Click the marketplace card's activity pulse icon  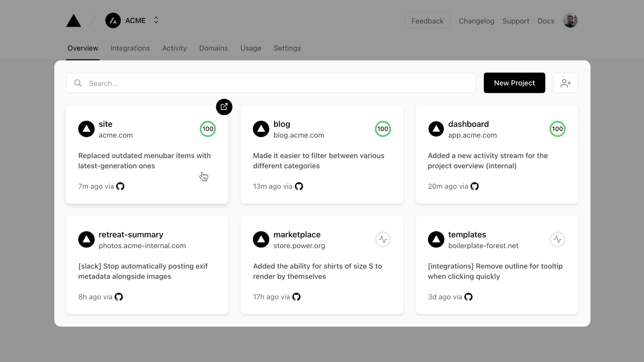[383, 239]
